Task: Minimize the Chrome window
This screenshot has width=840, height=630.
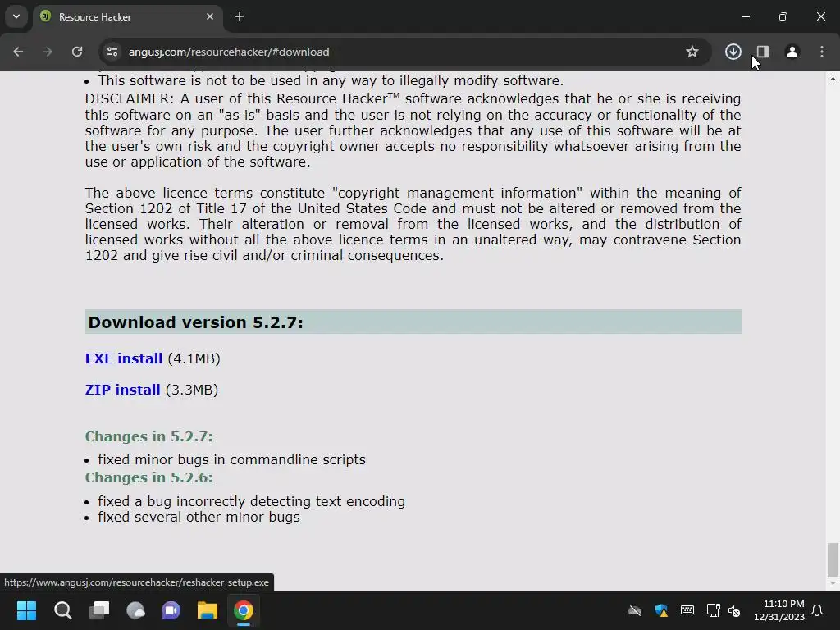Action: (x=745, y=16)
